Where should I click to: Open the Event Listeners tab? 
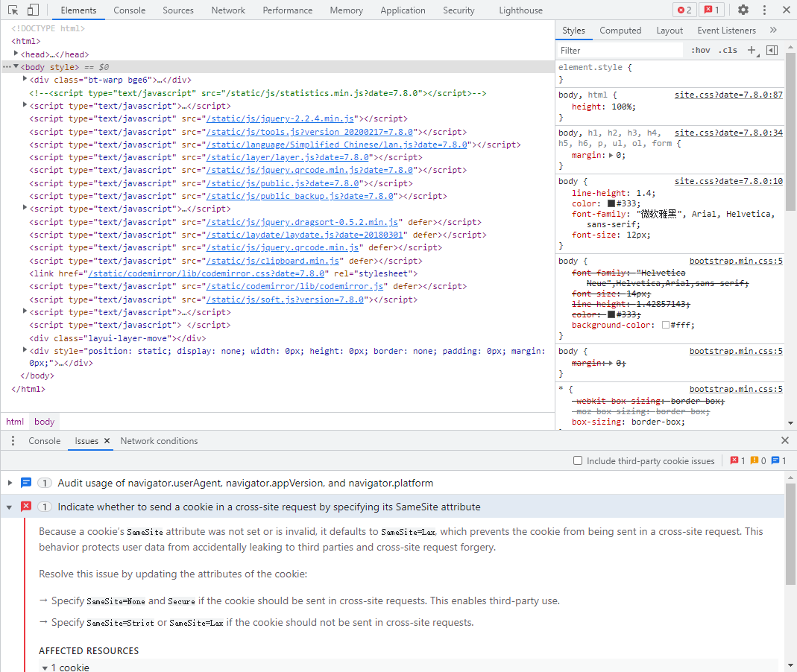point(726,31)
